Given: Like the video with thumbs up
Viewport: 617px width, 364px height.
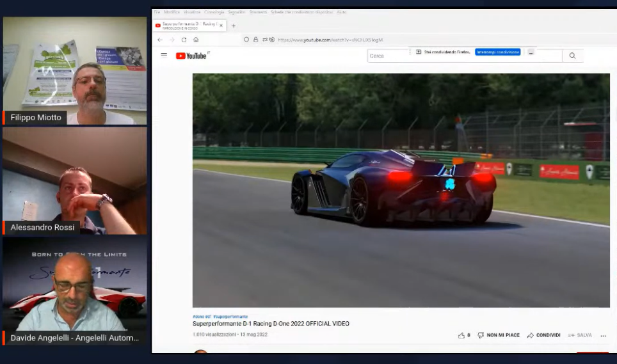Looking at the screenshot, I should coord(461,335).
